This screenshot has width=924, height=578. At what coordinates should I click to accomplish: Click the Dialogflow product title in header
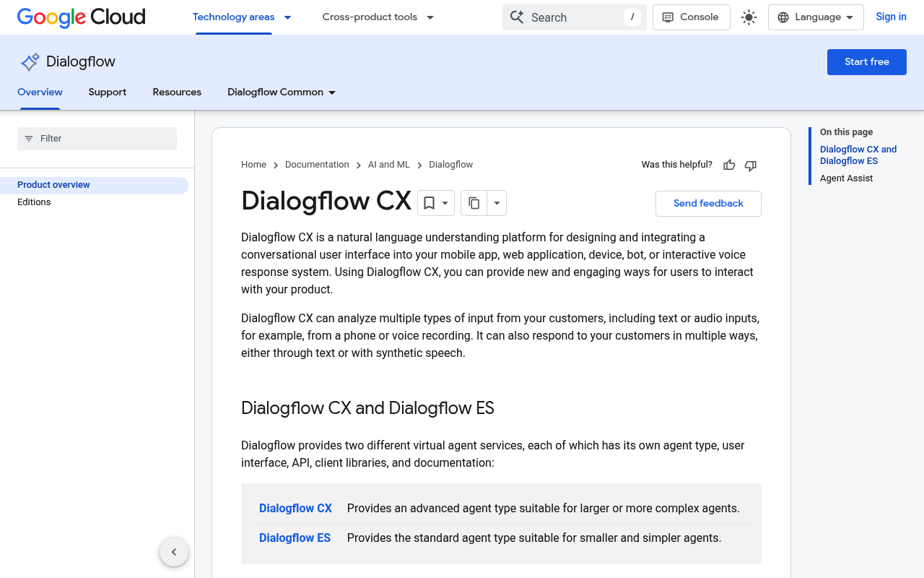tap(81, 62)
